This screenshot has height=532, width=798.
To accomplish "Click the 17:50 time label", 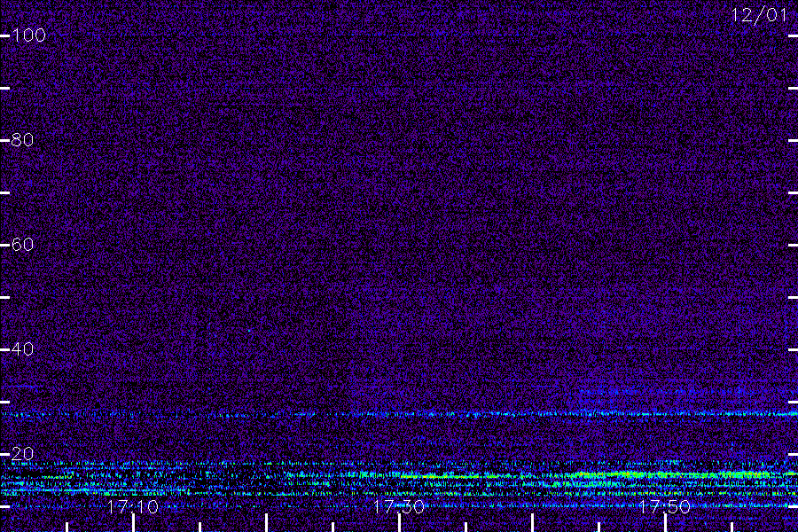I will (665, 506).
